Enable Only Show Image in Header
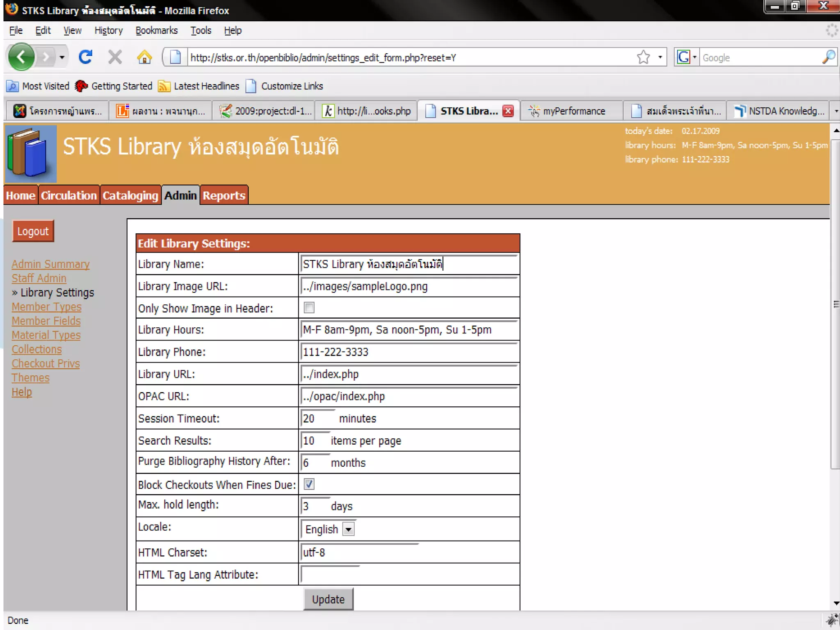Screen dimensions: 840x630 click(309, 308)
